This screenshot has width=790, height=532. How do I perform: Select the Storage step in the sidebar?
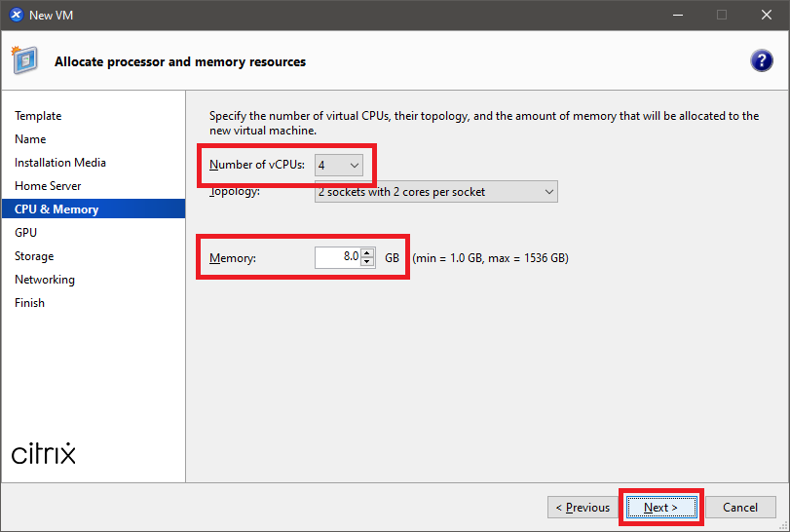click(x=34, y=256)
